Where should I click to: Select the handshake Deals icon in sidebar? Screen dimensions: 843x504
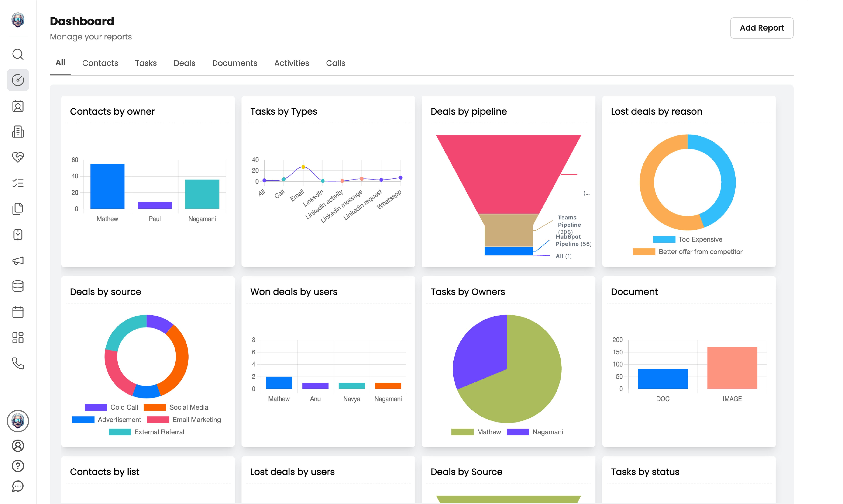coord(18,157)
